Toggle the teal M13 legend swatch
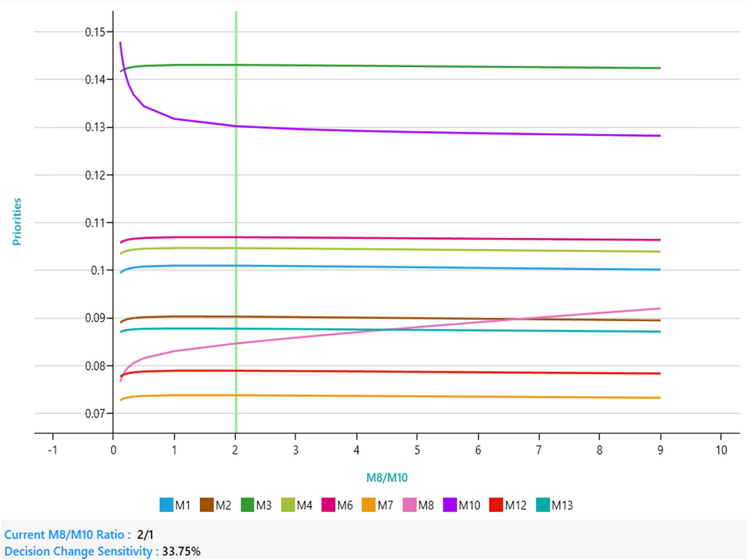The height and width of the screenshot is (560, 747). click(543, 505)
